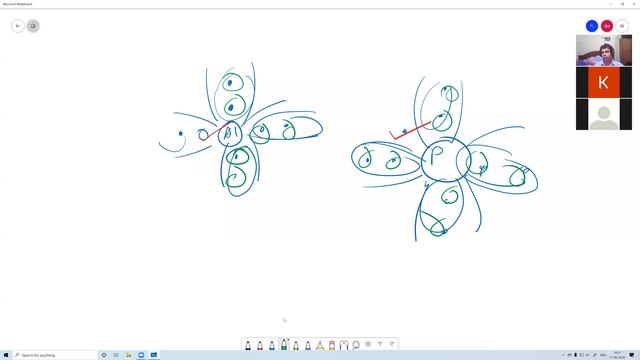Undo the last whiteboard stroke

pos(380,344)
